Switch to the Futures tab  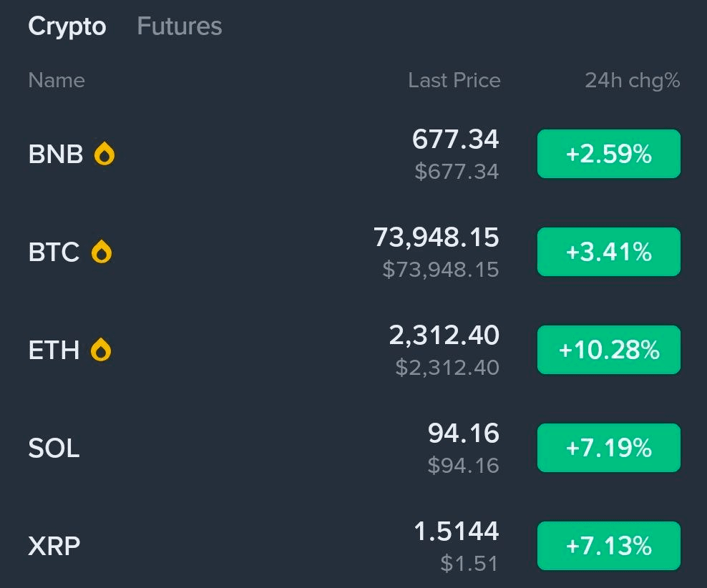click(x=179, y=26)
